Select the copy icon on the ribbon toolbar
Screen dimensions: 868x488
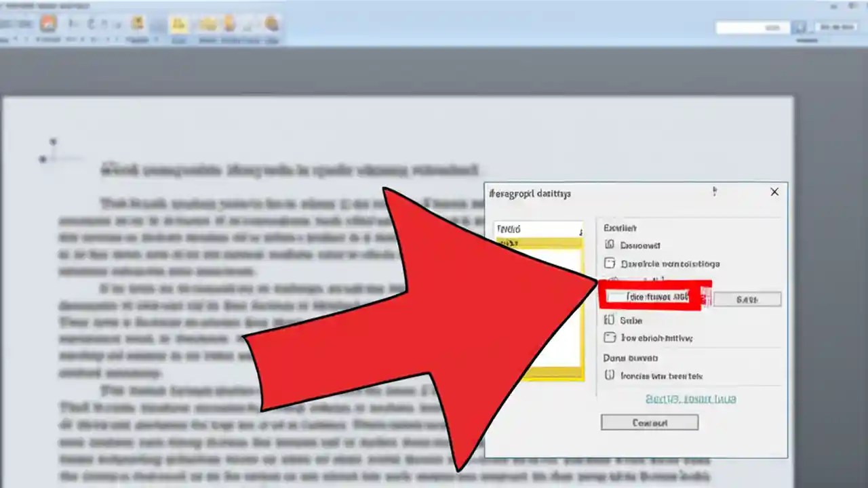pyautogui.click(x=207, y=24)
